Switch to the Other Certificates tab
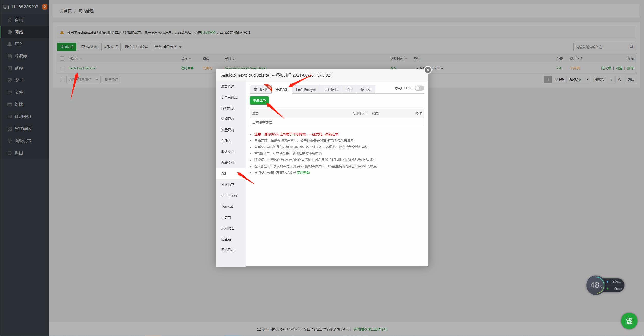Screen dimensions: 644x336 pyautogui.click(x=331, y=89)
